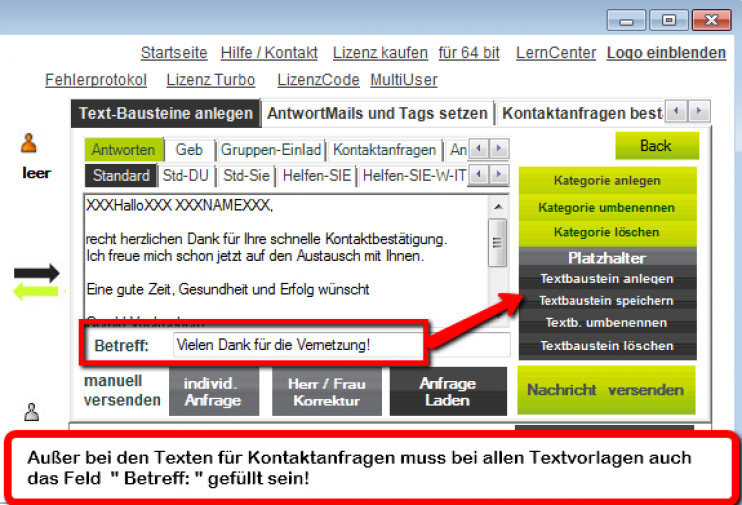Image resolution: width=742 pixels, height=505 pixels.
Task: Click the green Back button
Action: (x=657, y=146)
